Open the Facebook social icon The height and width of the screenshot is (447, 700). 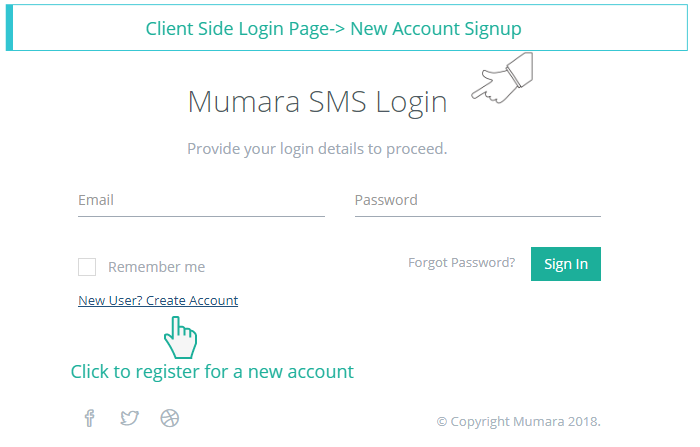coord(89,418)
